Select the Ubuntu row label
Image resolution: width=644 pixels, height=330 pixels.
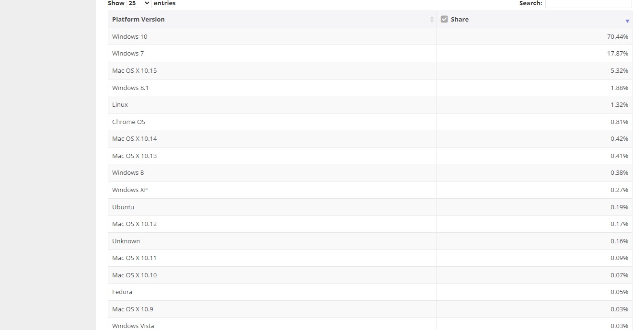pos(123,207)
